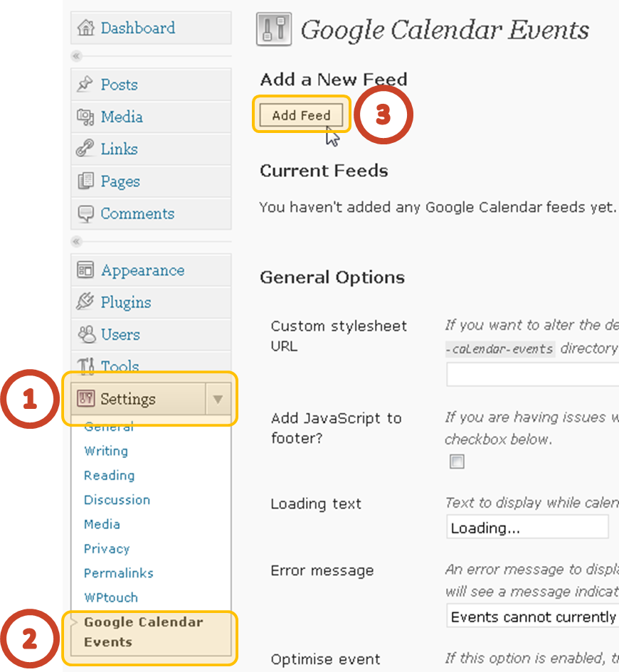Click the Settings sliders icon in sidebar
This screenshot has height=672, width=619.
(85, 398)
